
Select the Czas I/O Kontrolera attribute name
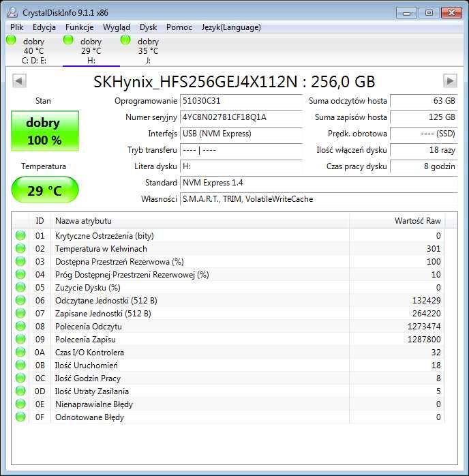pos(89,353)
